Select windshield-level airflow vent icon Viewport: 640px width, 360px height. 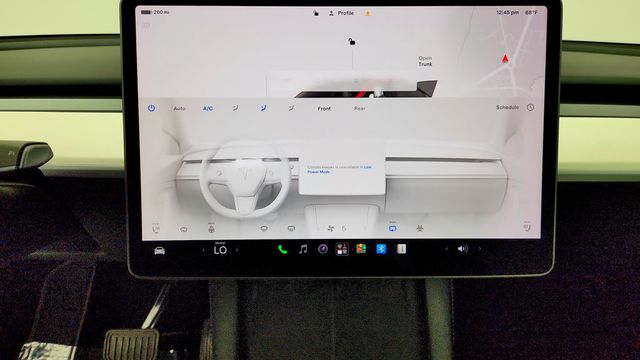click(236, 108)
